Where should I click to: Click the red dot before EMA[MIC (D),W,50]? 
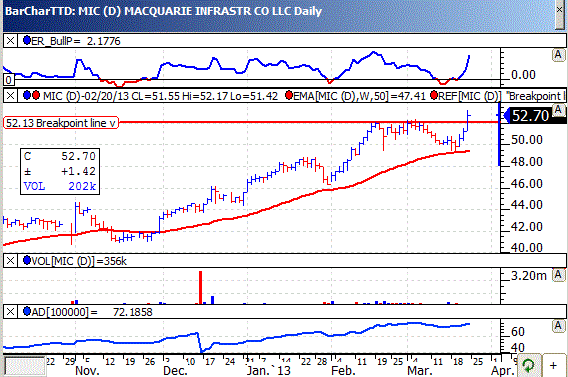[289, 95]
